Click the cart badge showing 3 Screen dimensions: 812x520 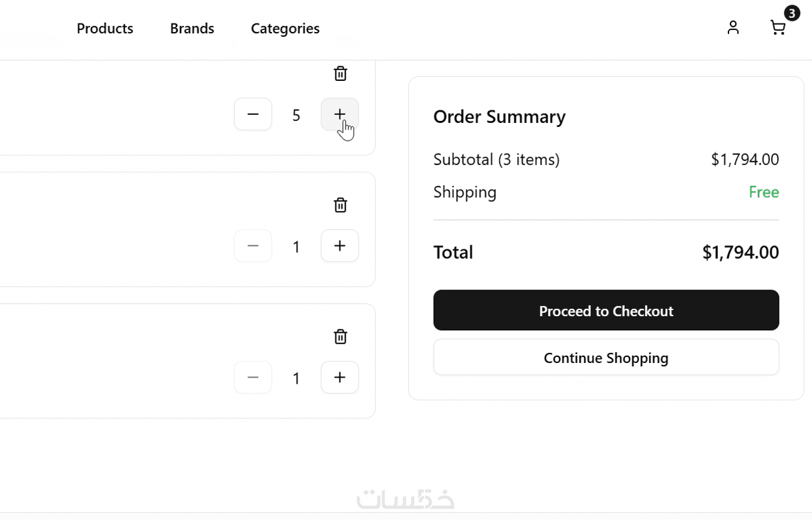792,13
